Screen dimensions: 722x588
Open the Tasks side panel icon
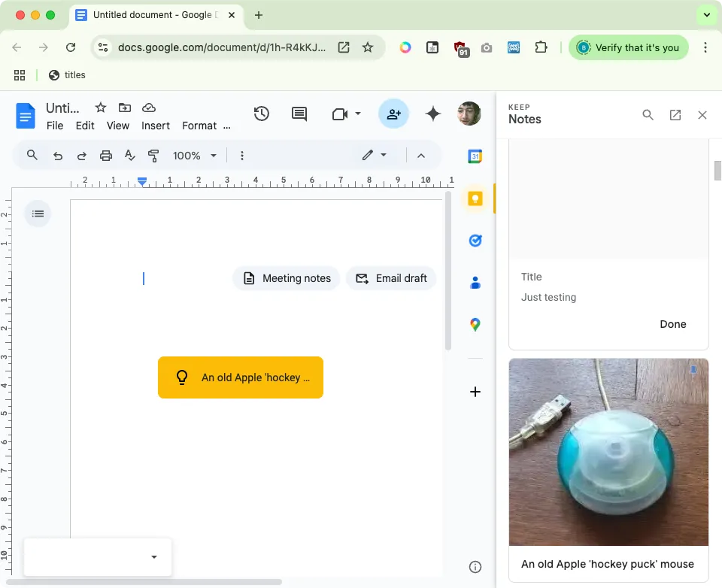pos(475,241)
